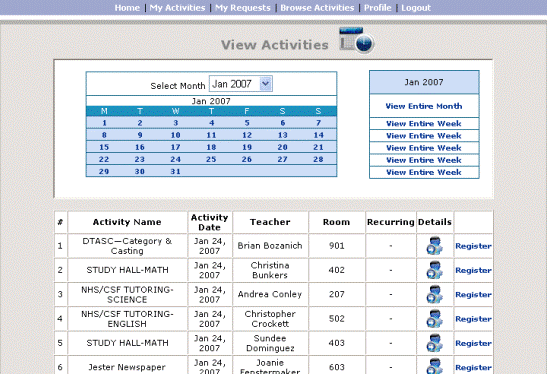Open details icon for Jester Newspaper
The image size is (547, 374).
pos(434,366)
